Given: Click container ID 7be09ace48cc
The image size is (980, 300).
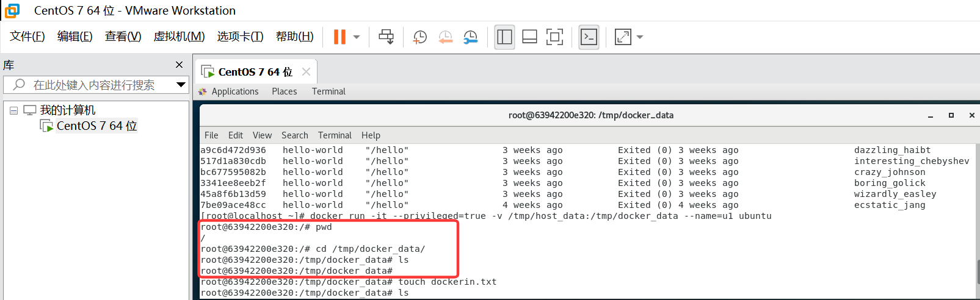Looking at the screenshot, I should (233, 205).
